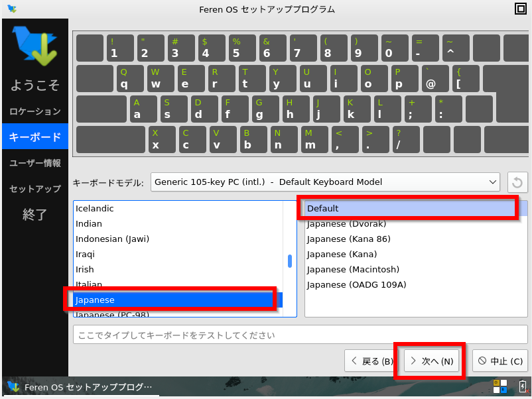
Task: Select Japanese (OADG 109A) variant
Action: pyautogui.click(x=416, y=285)
